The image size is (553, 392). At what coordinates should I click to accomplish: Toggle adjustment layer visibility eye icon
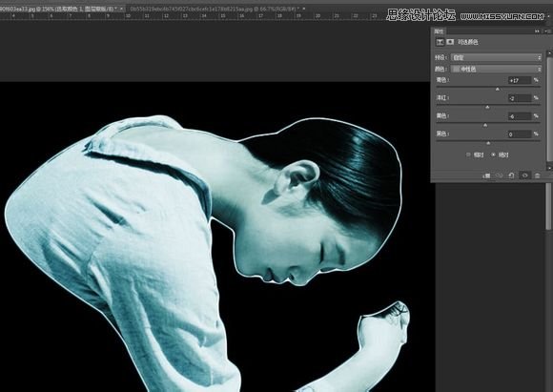[524, 175]
